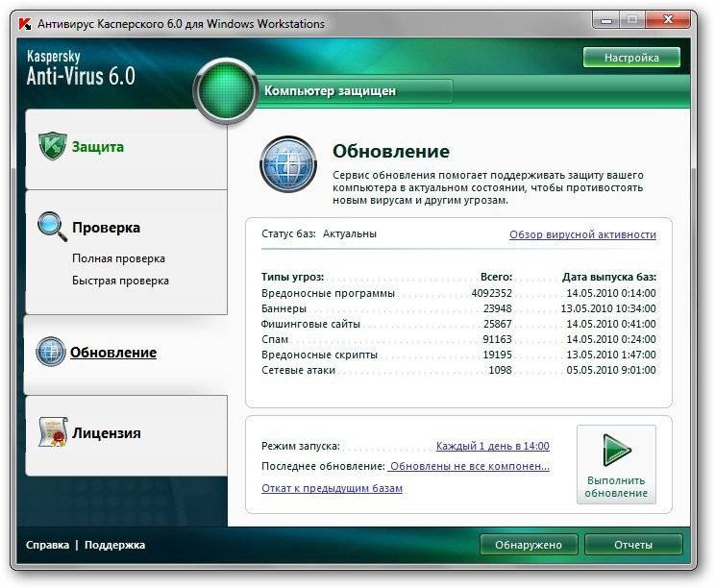
Task: Click the Вредоносные скрипты row label
Action: coord(319,355)
